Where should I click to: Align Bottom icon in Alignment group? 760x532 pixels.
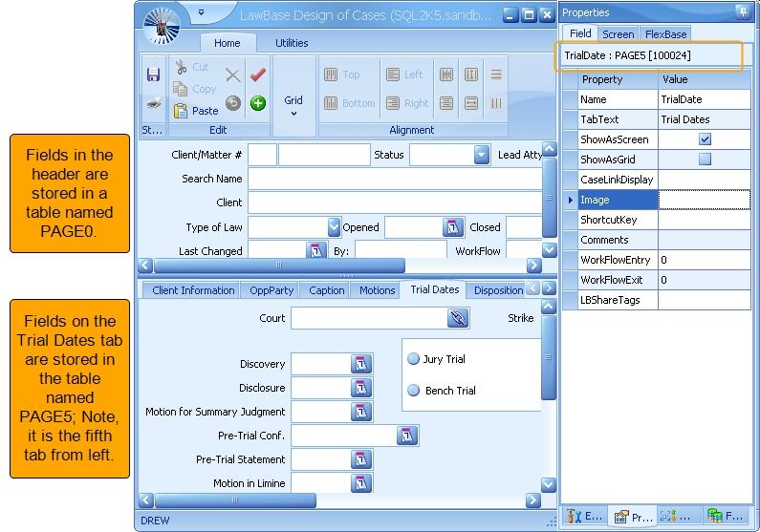[331, 103]
